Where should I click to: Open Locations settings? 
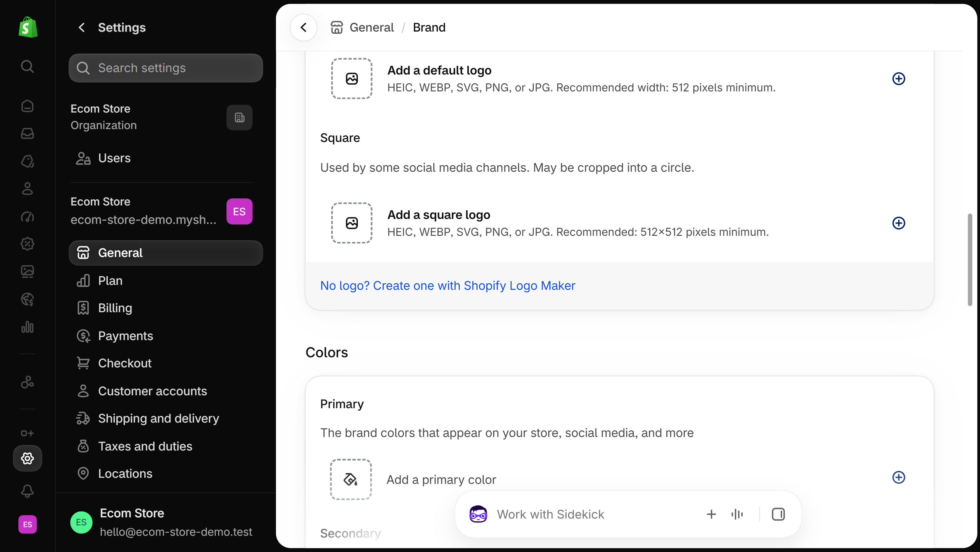[166, 473]
